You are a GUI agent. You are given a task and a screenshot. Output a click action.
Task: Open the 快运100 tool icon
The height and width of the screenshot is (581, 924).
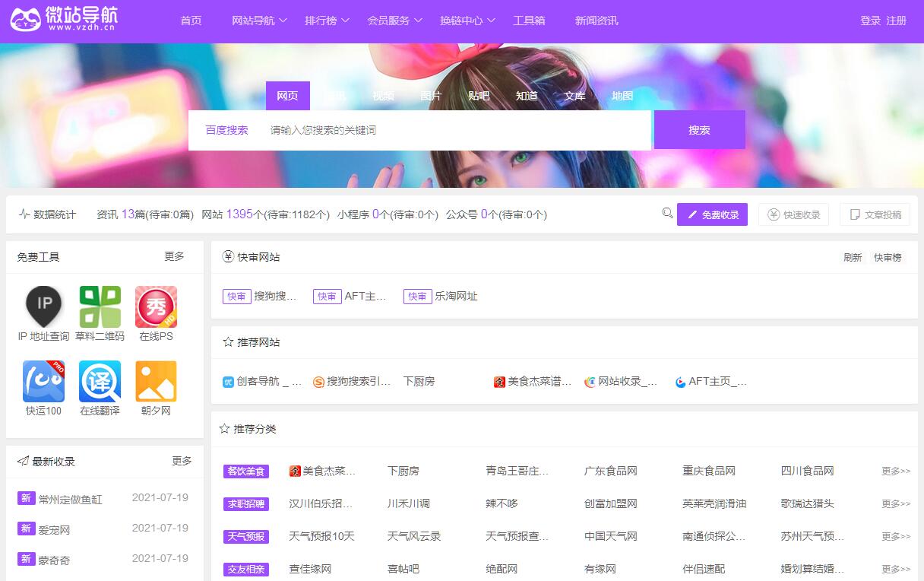[x=44, y=381]
